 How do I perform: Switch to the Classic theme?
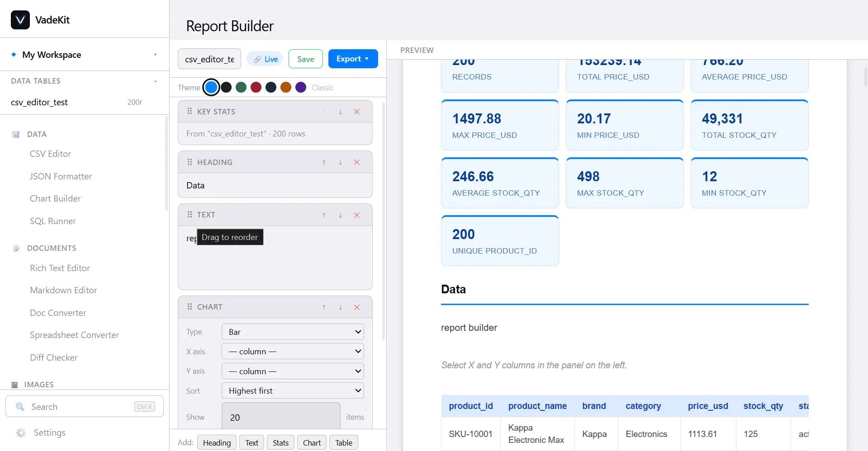[x=323, y=88]
